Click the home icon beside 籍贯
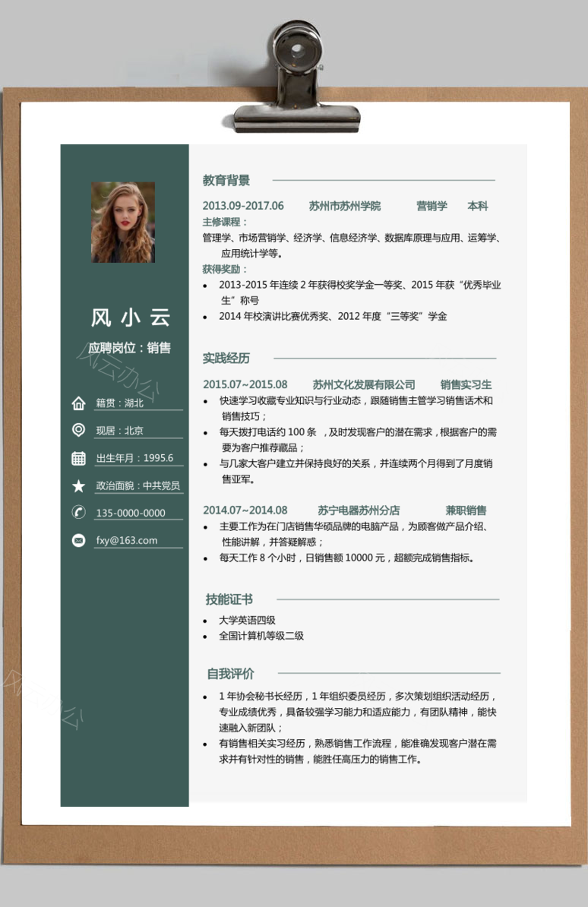The width and height of the screenshot is (588, 907). (79, 403)
